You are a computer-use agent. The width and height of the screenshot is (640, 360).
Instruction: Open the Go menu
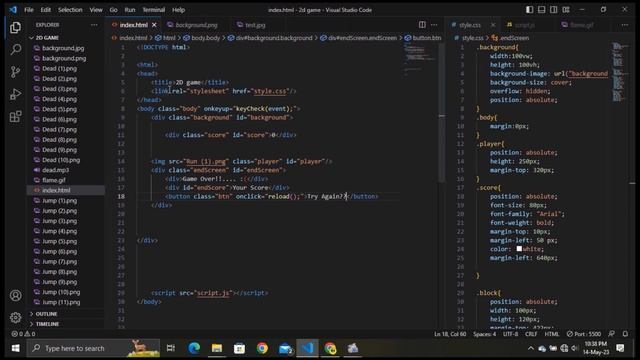pyautogui.click(x=113, y=9)
